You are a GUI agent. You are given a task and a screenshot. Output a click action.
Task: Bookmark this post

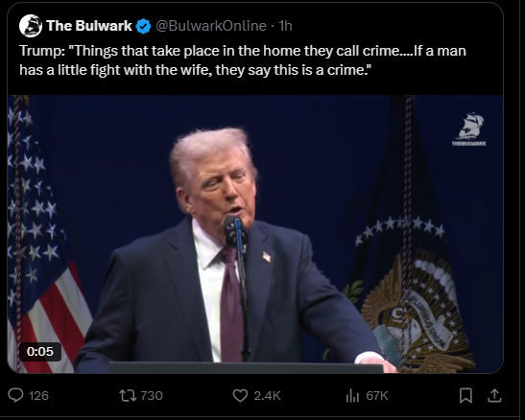[x=465, y=396]
